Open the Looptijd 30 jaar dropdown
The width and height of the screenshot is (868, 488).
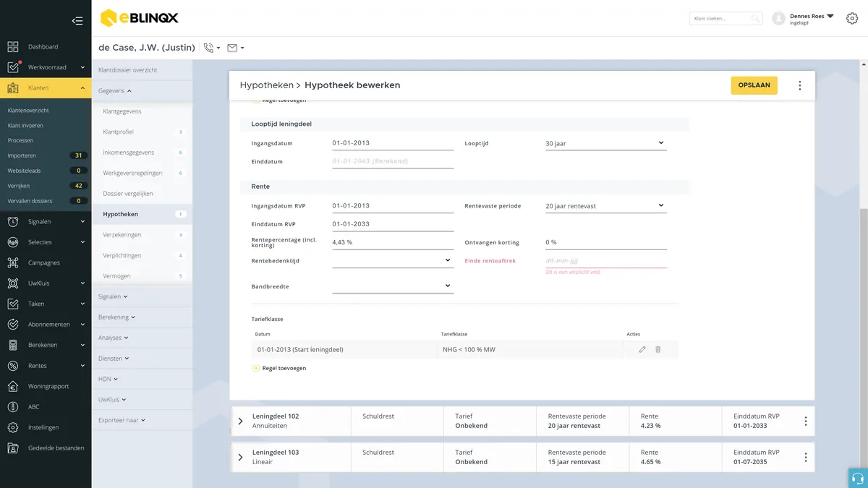click(x=606, y=144)
